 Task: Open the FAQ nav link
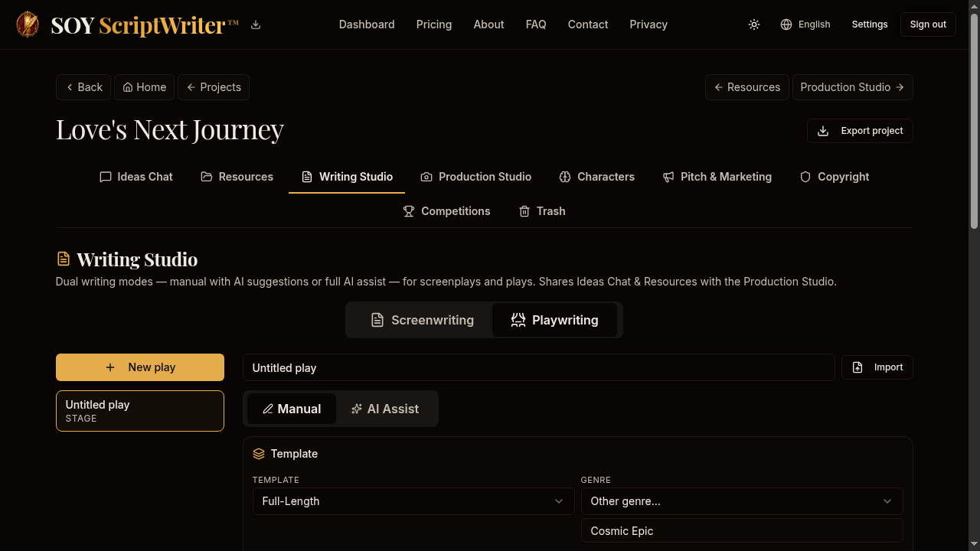click(x=536, y=24)
